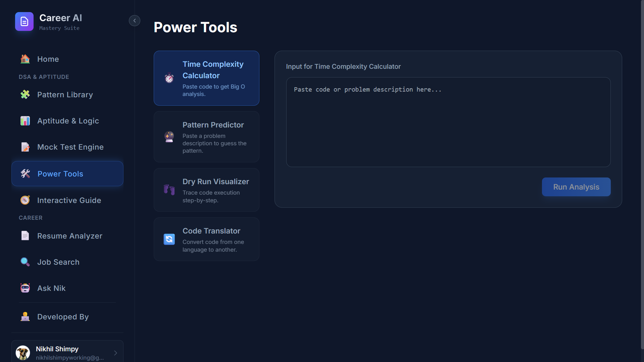
Task: Open Ask Nik chat
Action: pos(67,288)
